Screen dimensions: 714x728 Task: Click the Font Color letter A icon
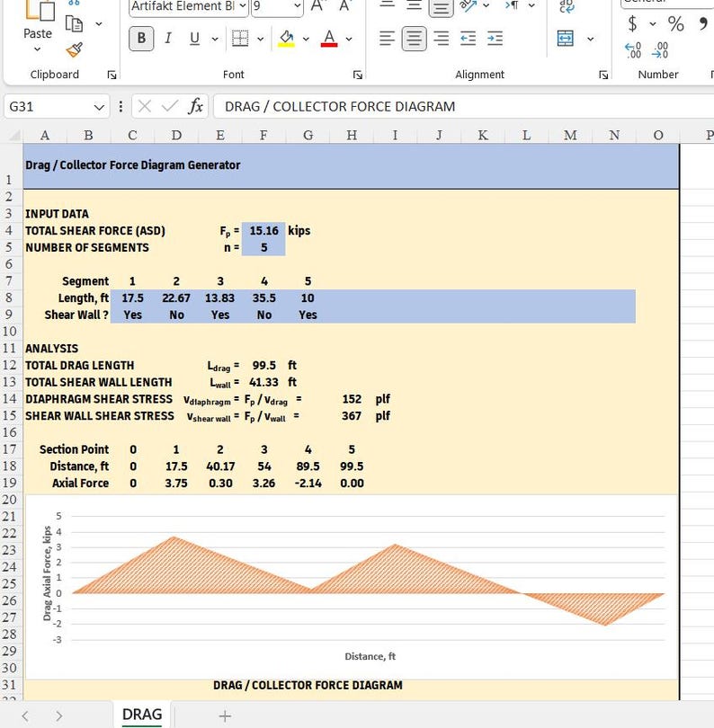329,39
